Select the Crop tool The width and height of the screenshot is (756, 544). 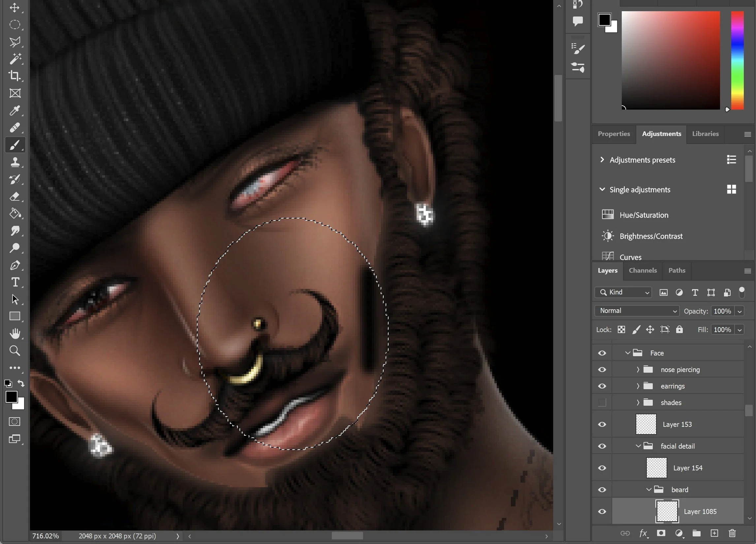coord(15,76)
